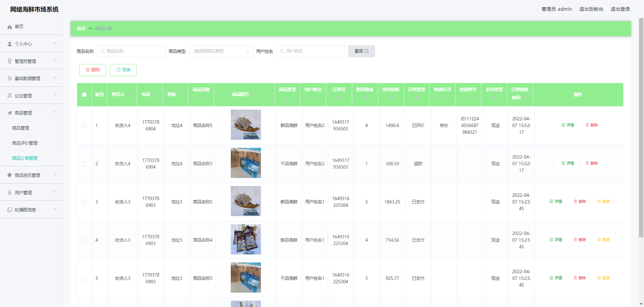
Task: Click the 退款 order type cell
Action: 418,164
